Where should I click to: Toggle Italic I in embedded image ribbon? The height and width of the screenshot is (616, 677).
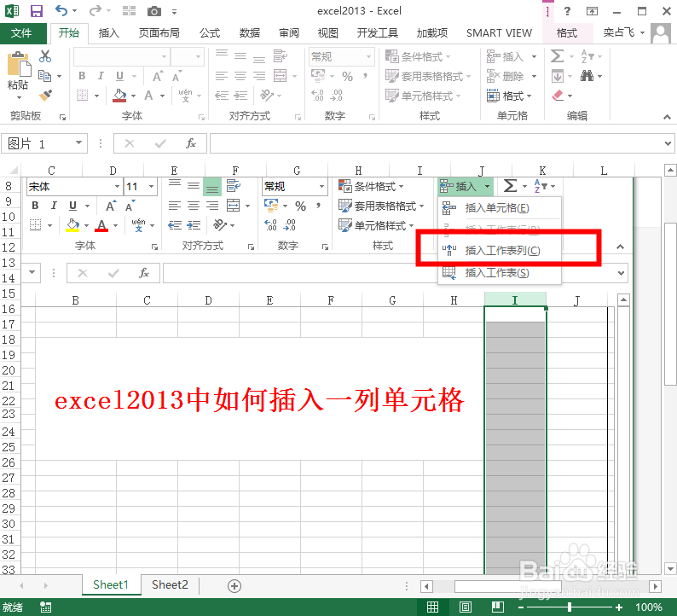54,206
